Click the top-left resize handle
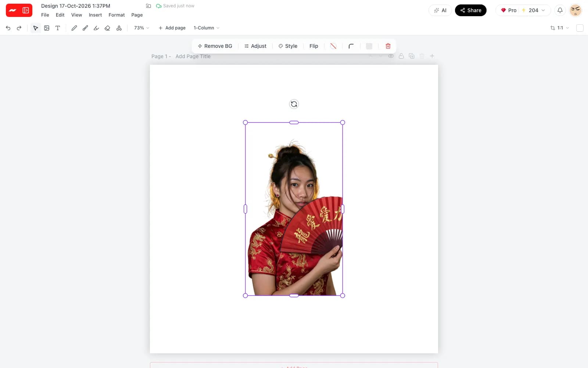The width and height of the screenshot is (588, 368). (245, 123)
